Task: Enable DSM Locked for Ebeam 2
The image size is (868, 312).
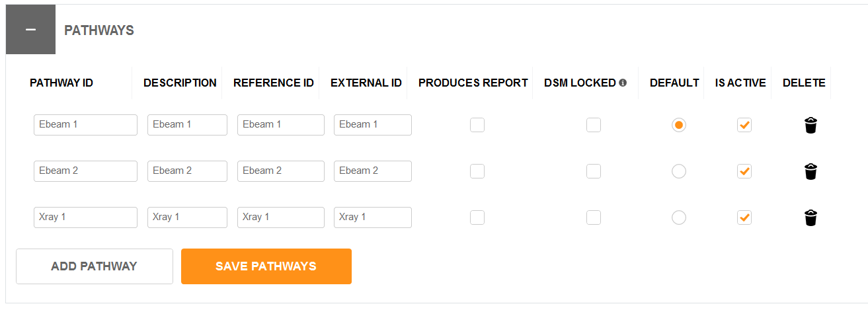Action: (x=594, y=171)
